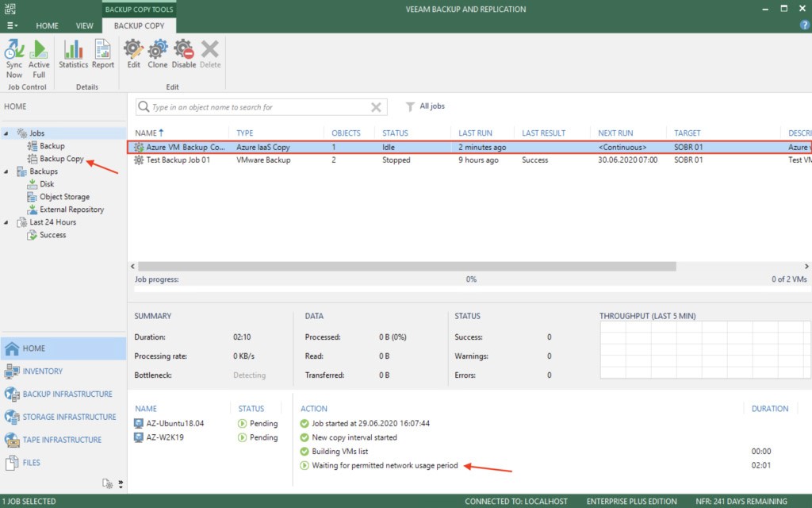This screenshot has height=508, width=812.
Task: Click the ACTION log column header
Action: [314, 409]
